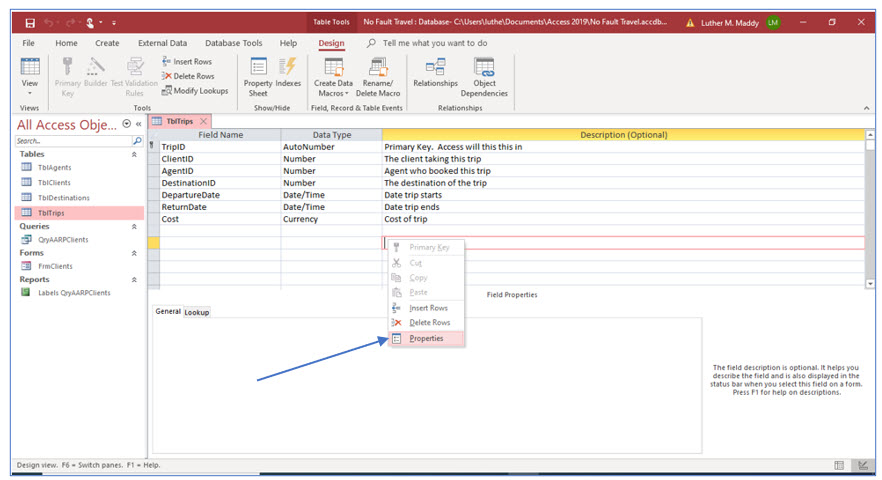This screenshot has height=480, width=882.
Task: Open the Relationships window
Action: 435,73
